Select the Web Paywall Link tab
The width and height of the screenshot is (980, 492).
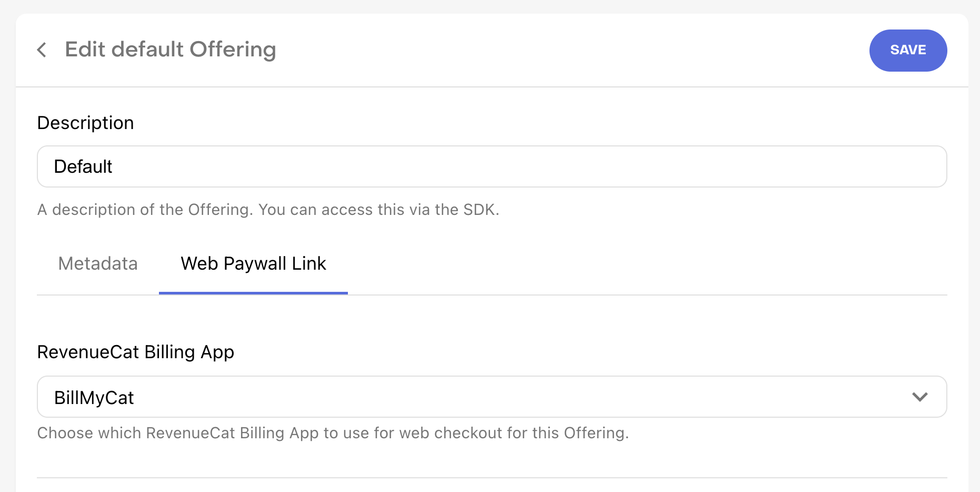[x=253, y=263]
